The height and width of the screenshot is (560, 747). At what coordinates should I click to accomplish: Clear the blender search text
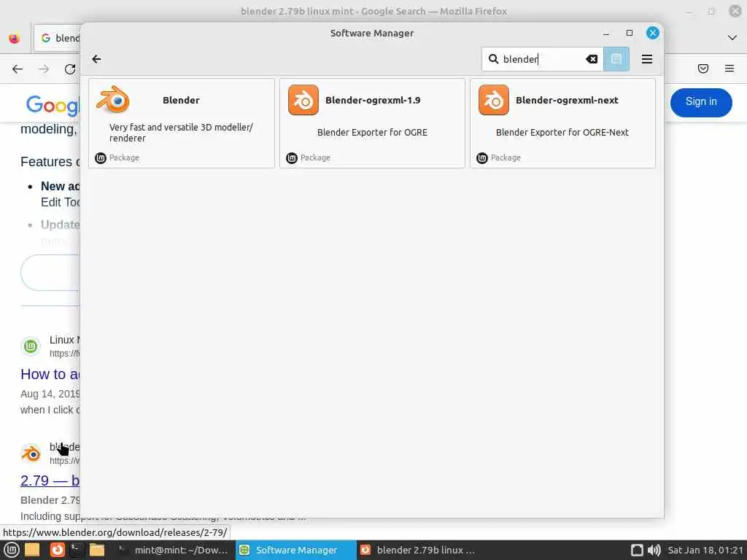(591, 59)
